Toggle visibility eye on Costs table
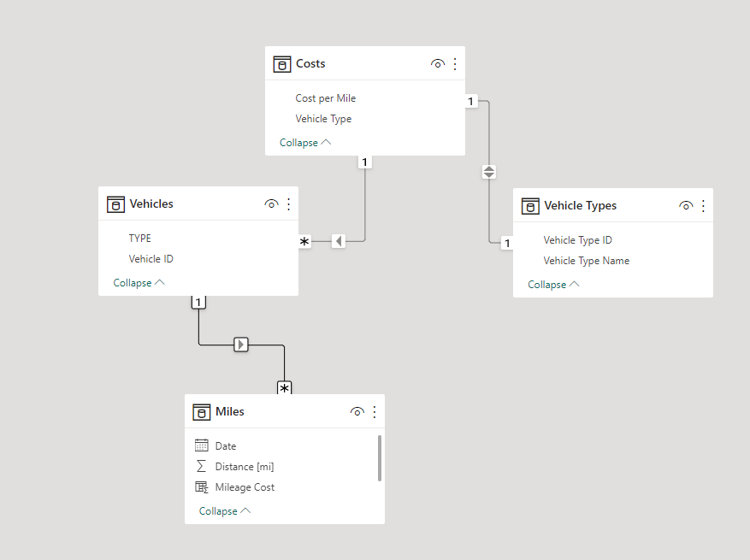This screenshot has width=750, height=560. tap(438, 64)
